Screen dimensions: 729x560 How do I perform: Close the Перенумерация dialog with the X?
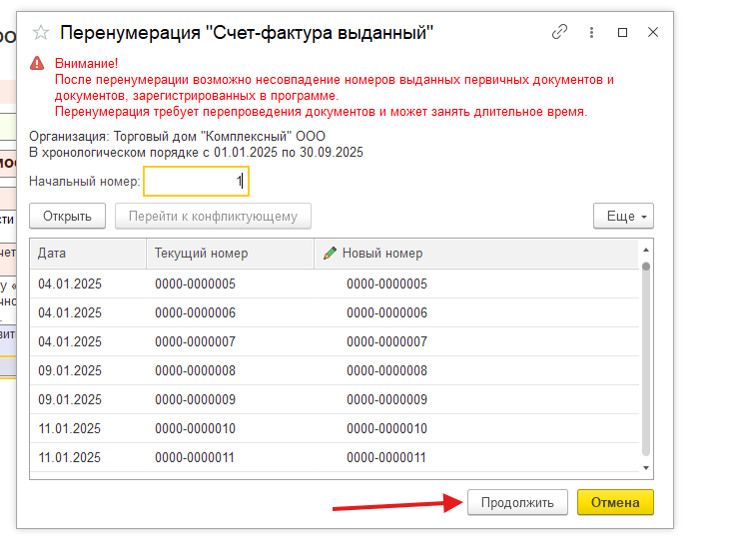tap(653, 32)
